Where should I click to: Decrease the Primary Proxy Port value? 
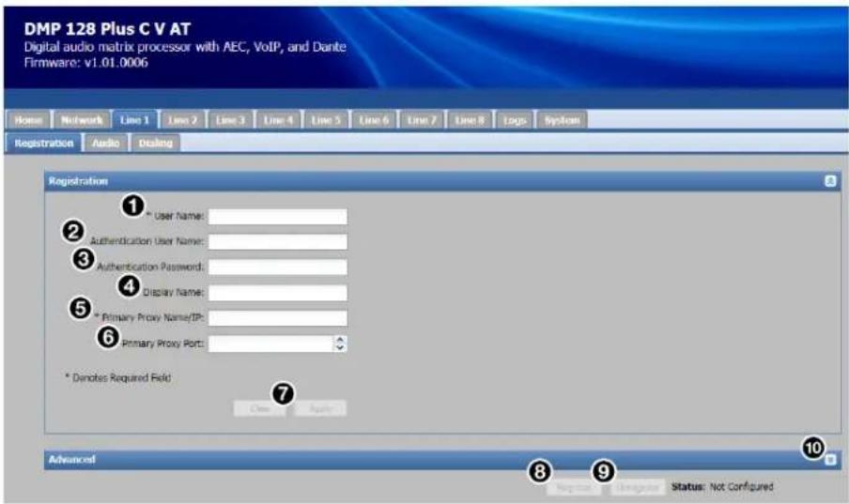[340, 347]
